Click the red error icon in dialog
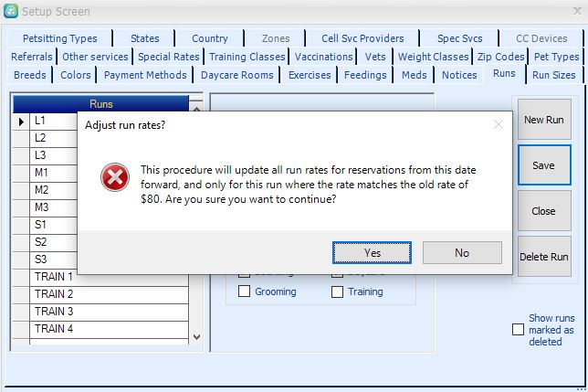The width and height of the screenshot is (588, 392). coord(114,178)
